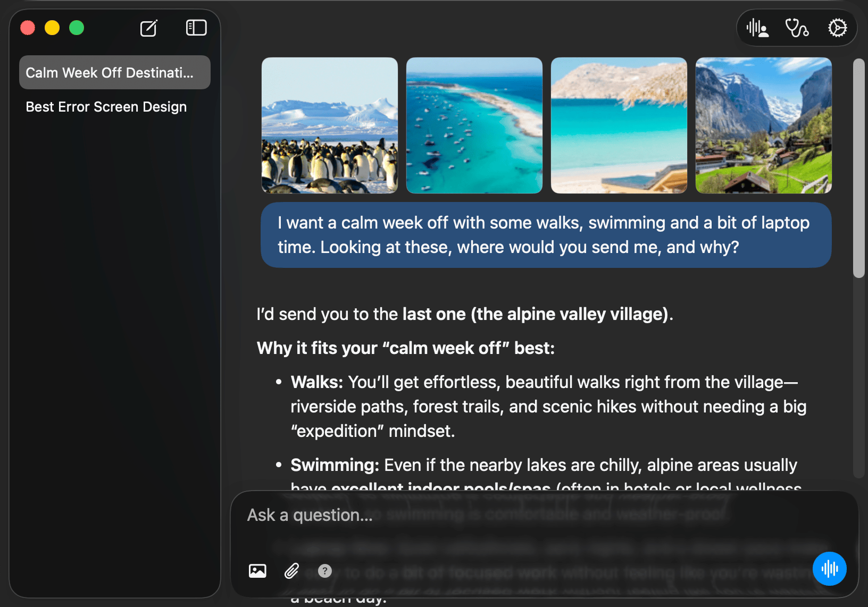The height and width of the screenshot is (607, 868).
Task: Open the alpine valley village thumbnail
Action: [764, 125]
